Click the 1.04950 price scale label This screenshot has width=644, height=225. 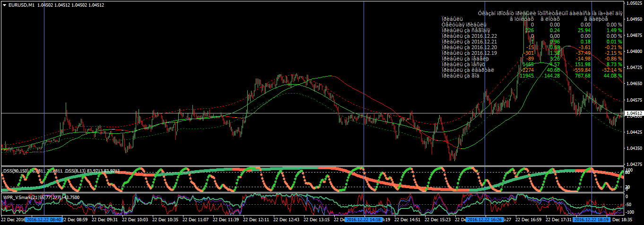(635, 19)
